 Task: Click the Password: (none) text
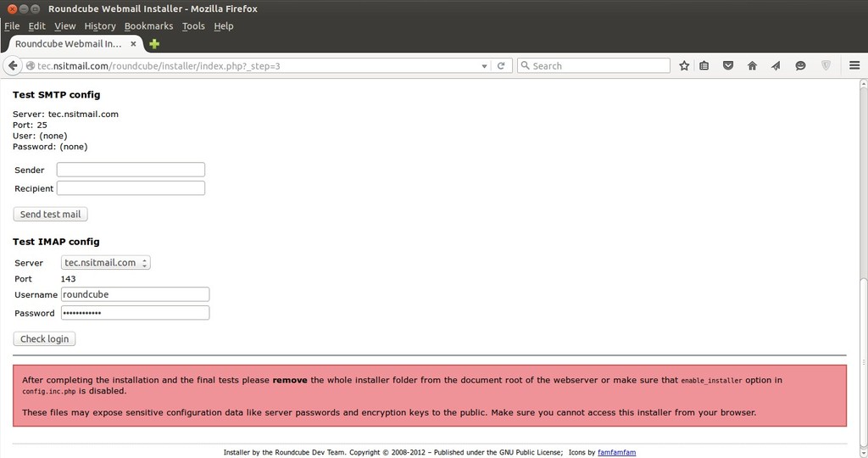(50, 147)
